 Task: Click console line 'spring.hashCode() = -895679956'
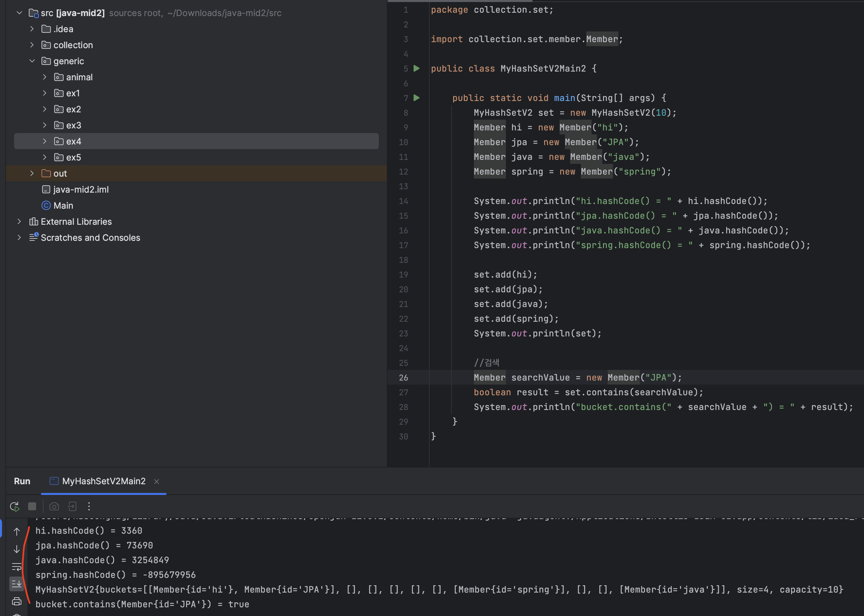pos(115,575)
